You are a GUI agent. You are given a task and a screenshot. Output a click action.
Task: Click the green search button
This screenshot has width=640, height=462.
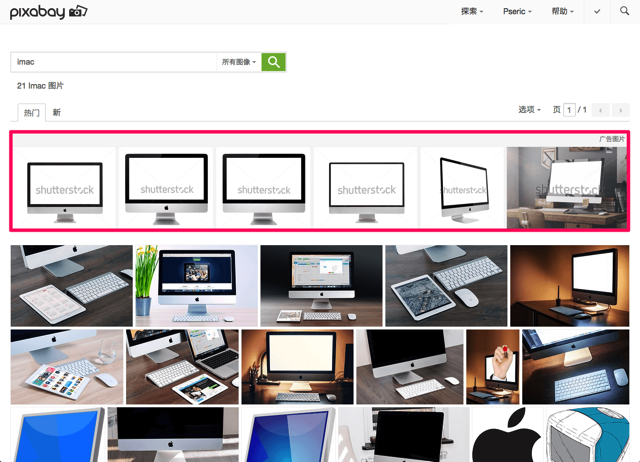pos(273,62)
